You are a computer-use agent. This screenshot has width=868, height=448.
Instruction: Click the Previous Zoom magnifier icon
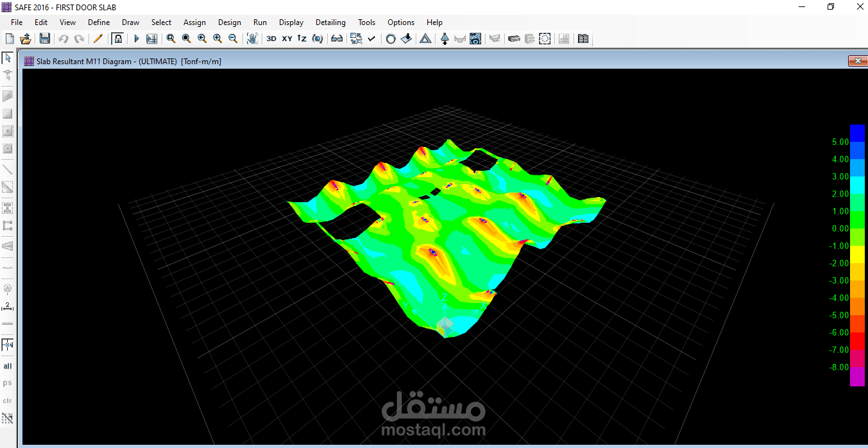click(202, 39)
